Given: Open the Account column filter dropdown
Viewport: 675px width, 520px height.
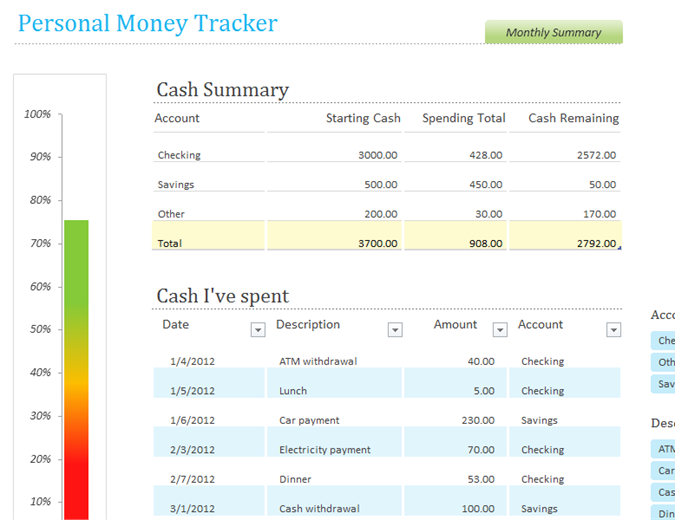Looking at the screenshot, I should [614, 330].
